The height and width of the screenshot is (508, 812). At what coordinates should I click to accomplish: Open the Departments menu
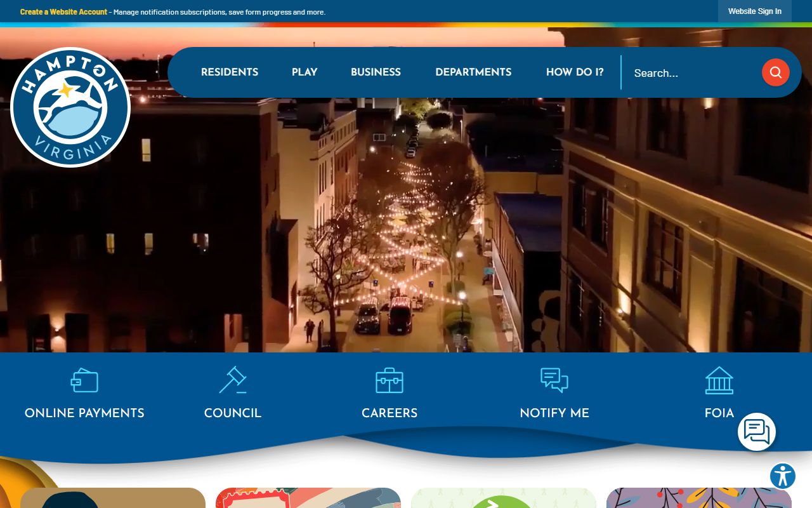(473, 72)
